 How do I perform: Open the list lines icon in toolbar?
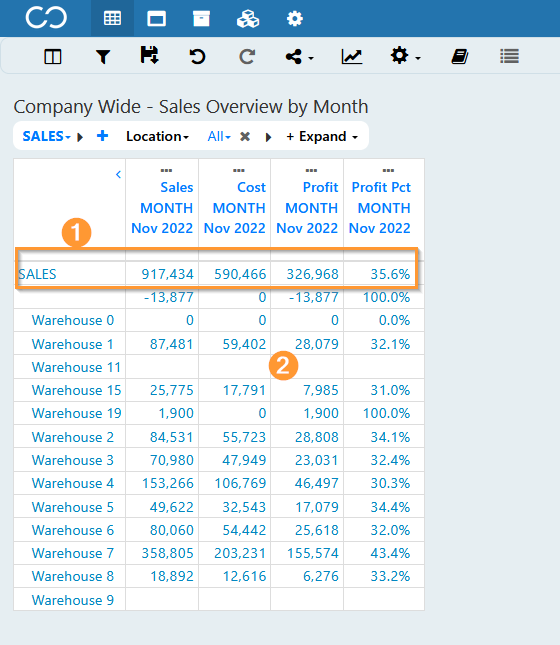coord(509,56)
